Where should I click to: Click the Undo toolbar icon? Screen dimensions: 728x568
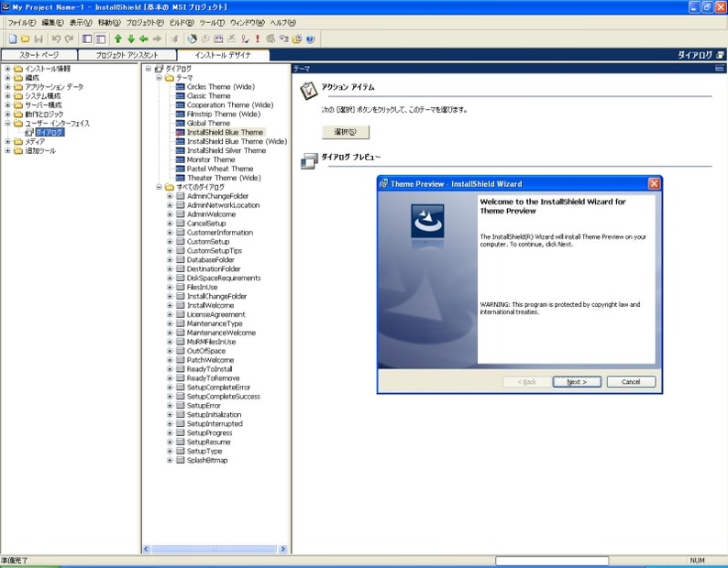coord(56,39)
